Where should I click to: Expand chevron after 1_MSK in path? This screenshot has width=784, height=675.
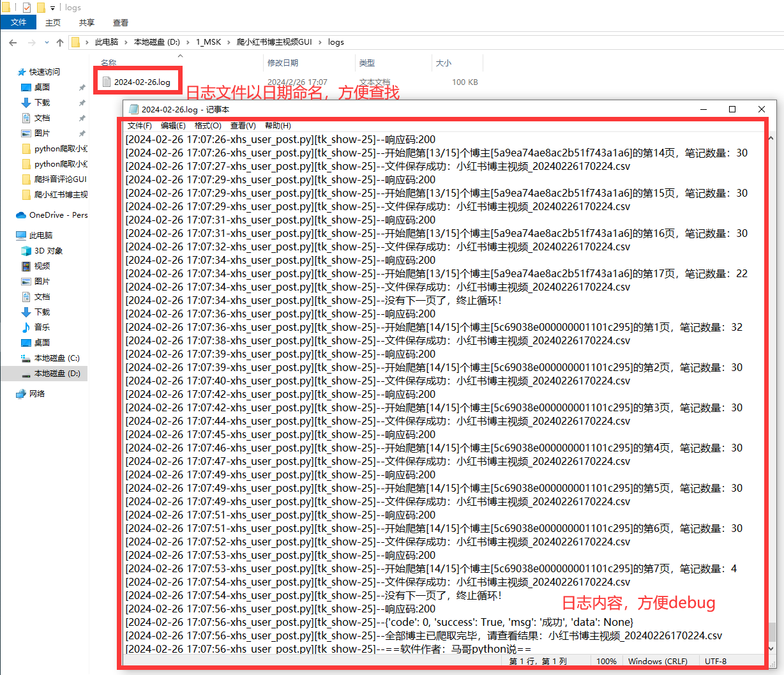coord(229,42)
